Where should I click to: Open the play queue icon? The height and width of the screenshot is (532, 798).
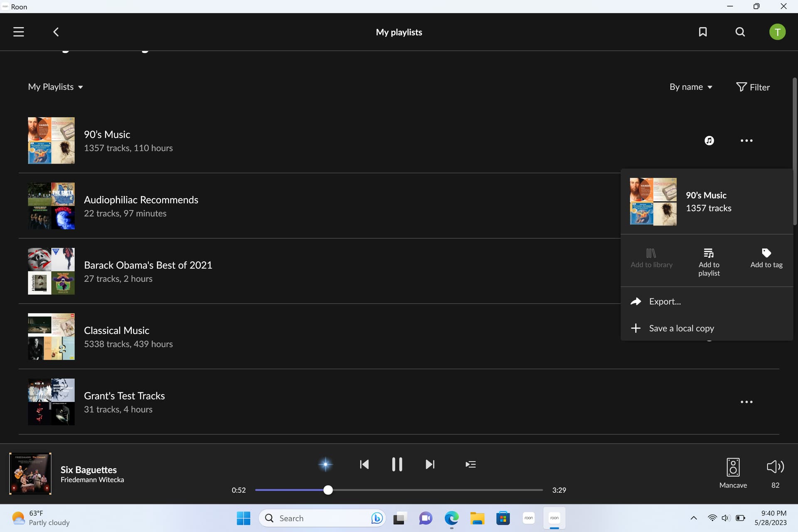470,464
